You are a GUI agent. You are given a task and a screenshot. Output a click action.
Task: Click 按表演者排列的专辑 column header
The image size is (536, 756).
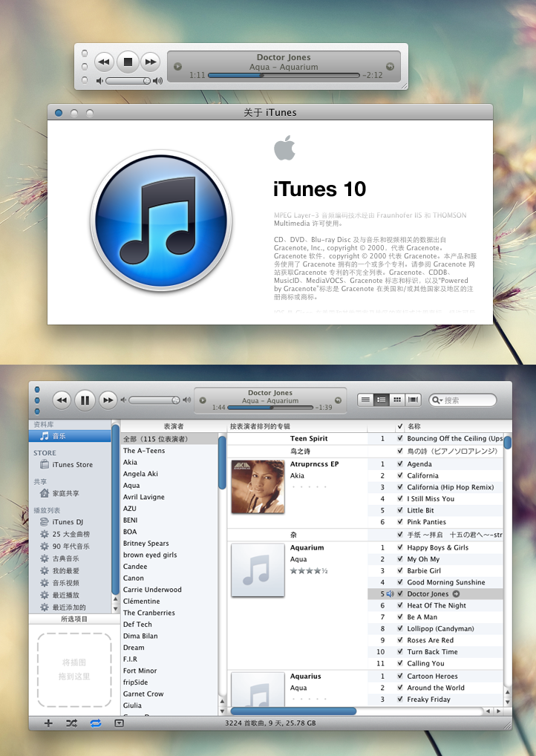tap(297, 426)
